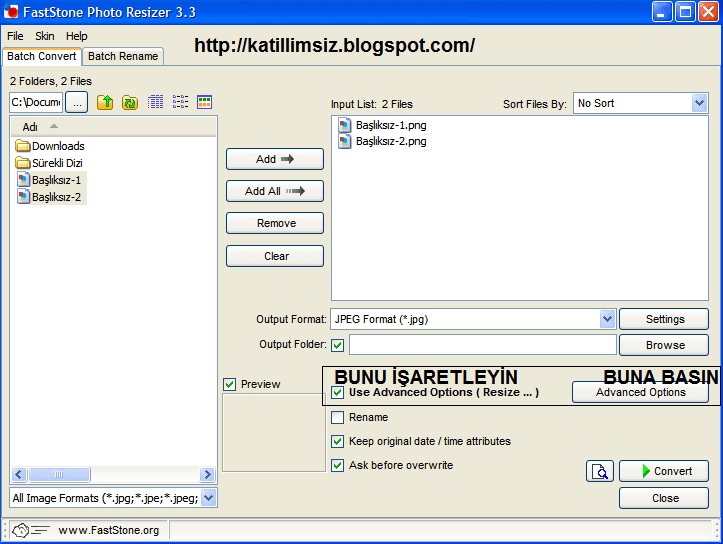Open the Sort Files By dropdown
Image resolution: width=723 pixels, height=544 pixels.
pyautogui.click(x=699, y=103)
